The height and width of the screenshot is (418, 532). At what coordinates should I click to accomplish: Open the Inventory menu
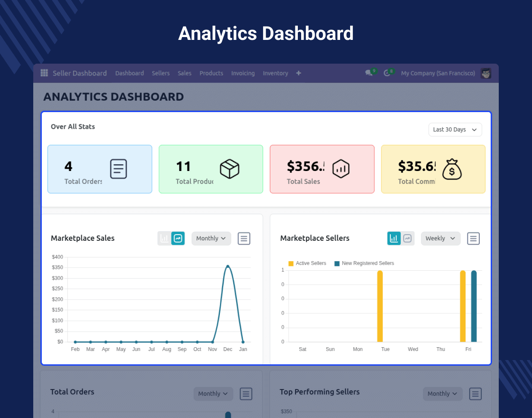click(275, 73)
